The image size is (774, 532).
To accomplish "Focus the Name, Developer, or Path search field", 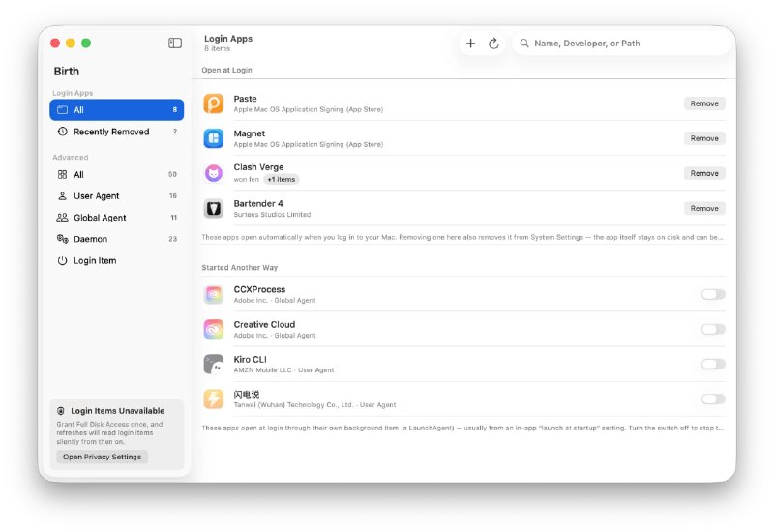I will [x=622, y=44].
